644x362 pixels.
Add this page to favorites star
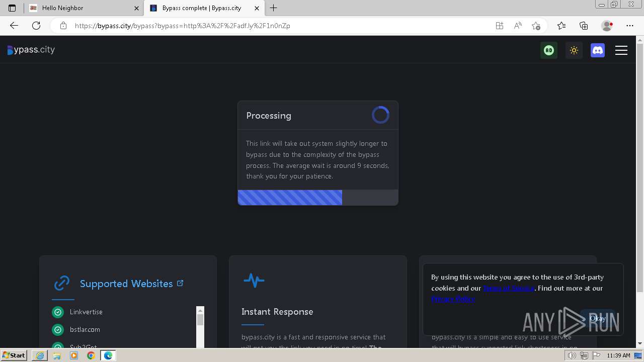coord(536,26)
